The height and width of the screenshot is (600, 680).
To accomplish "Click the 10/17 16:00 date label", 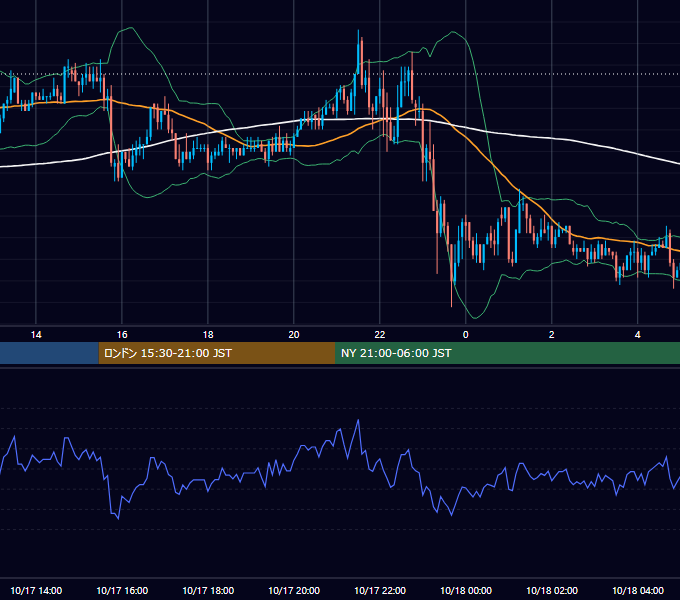I will pos(122,590).
